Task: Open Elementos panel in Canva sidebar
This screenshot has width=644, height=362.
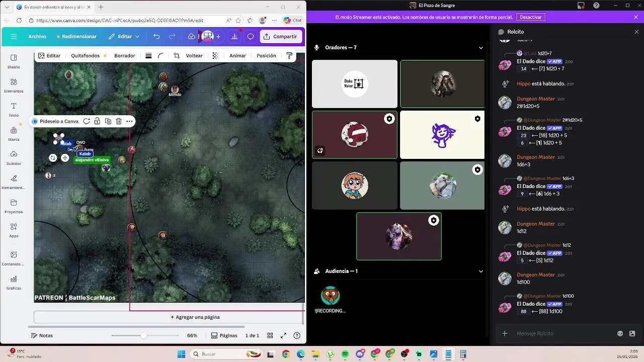Action: pyautogui.click(x=14, y=85)
